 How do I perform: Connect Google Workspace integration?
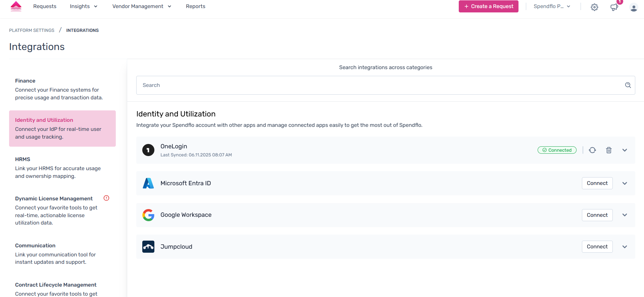597,215
